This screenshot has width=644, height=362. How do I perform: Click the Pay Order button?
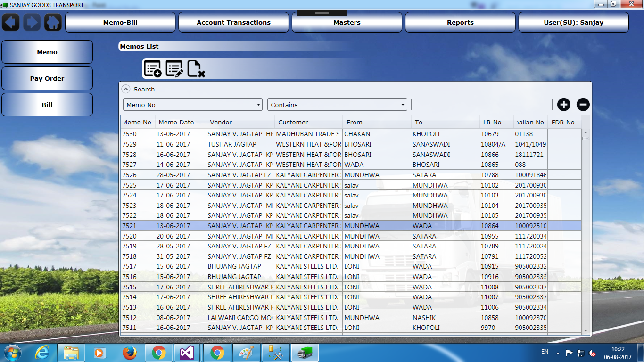tap(47, 78)
